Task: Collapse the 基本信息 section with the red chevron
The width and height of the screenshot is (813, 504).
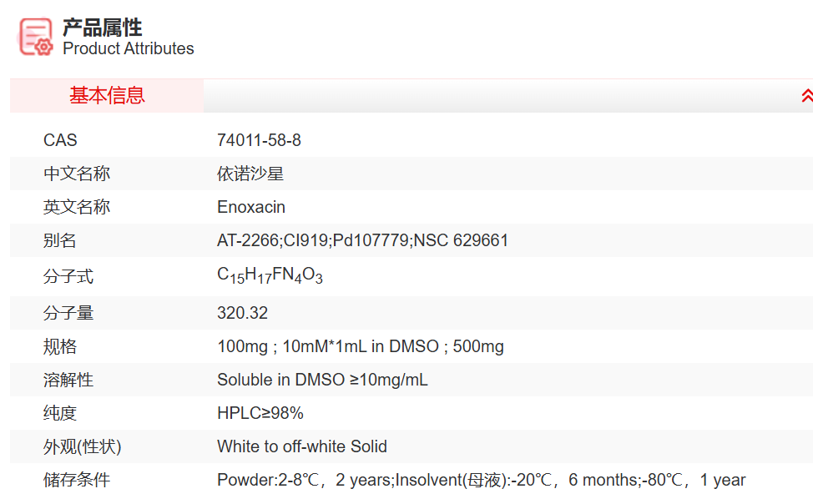Action: [806, 96]
